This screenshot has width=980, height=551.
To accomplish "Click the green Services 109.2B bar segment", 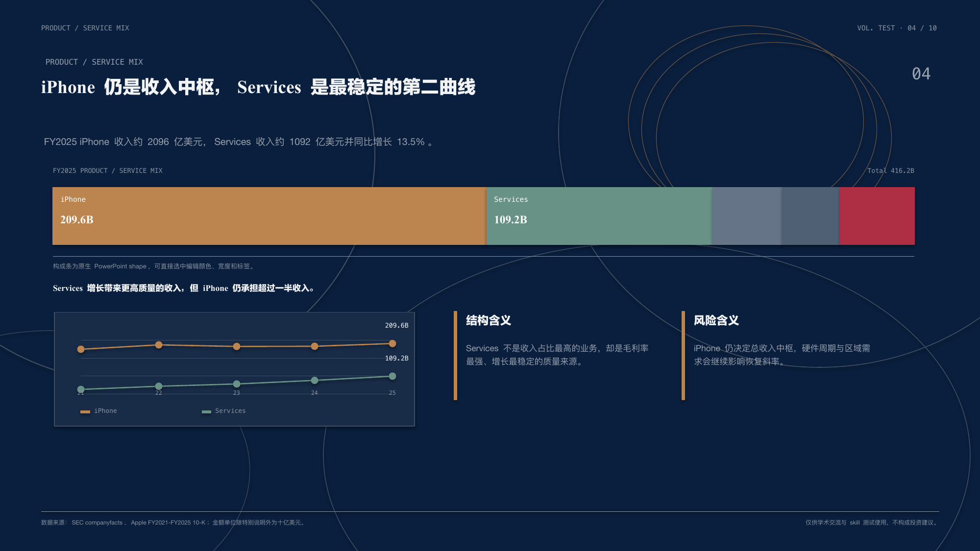I will point(599,216).
